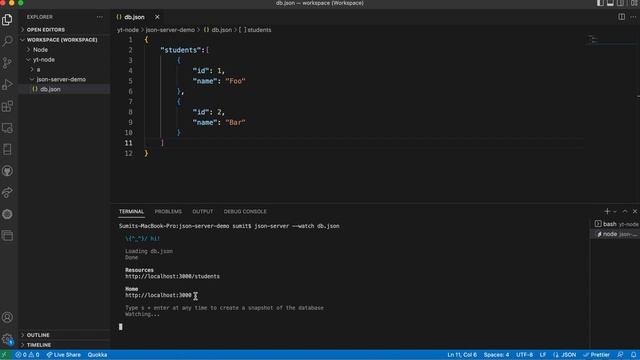Open the Extensions view icon
The height and width of the screenshot is (360, 640).
[x=7, y=106]
